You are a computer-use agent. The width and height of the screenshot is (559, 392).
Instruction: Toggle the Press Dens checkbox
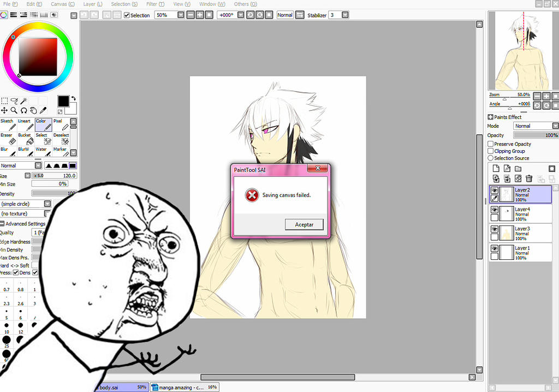(x=16, y=272)
